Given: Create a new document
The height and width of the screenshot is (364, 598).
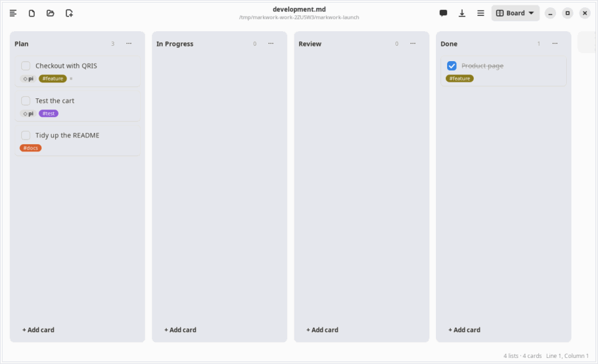Looking at the screenshot, I should [x=32, y=13].
